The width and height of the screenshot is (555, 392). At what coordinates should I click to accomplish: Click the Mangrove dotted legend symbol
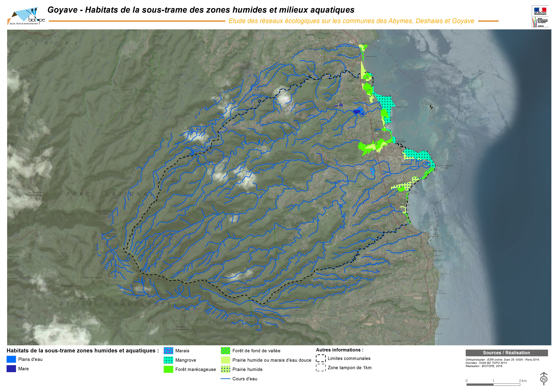pos(168,360)
